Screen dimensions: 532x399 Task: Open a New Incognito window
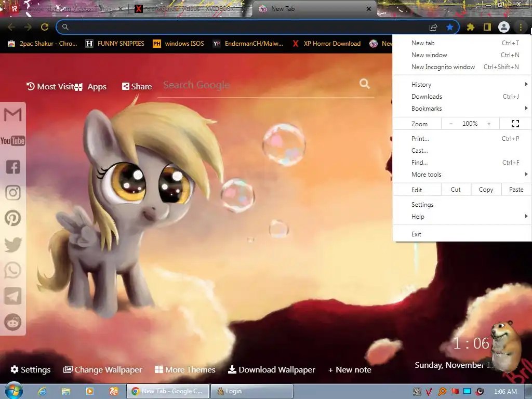(462, 67)
